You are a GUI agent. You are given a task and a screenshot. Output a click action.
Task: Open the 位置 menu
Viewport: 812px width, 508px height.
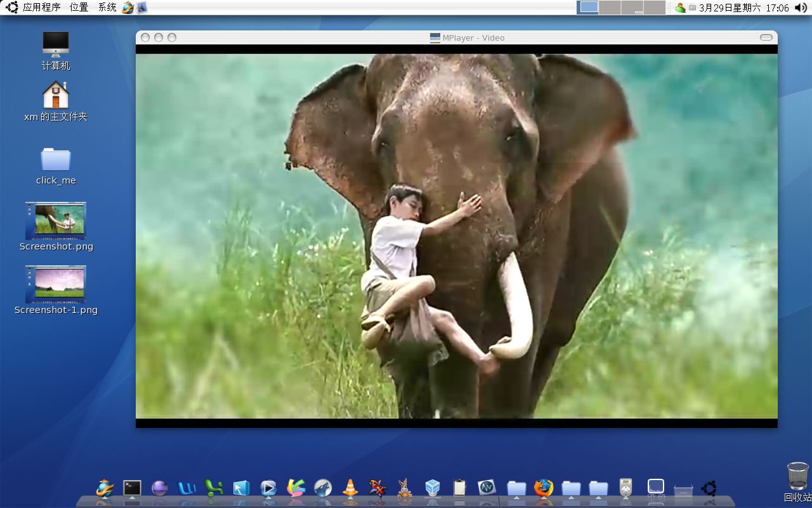79,8
